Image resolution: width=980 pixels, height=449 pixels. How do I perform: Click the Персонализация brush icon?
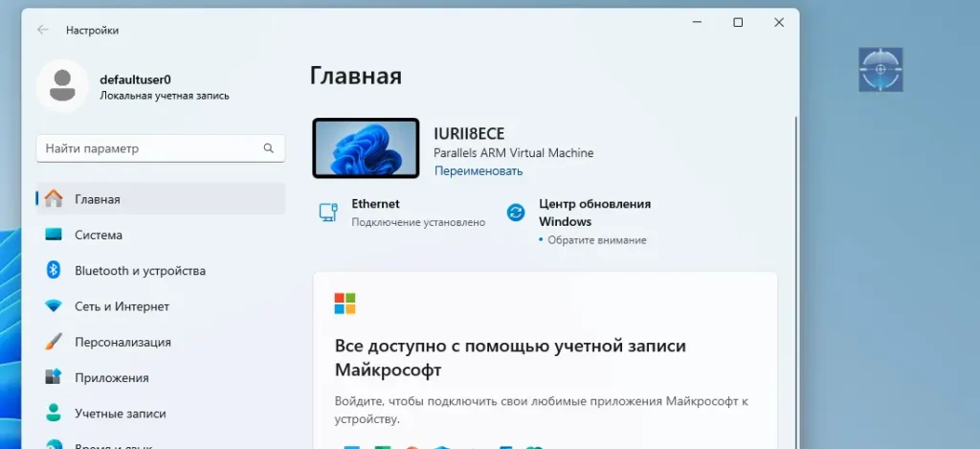(x=54, y=342)
